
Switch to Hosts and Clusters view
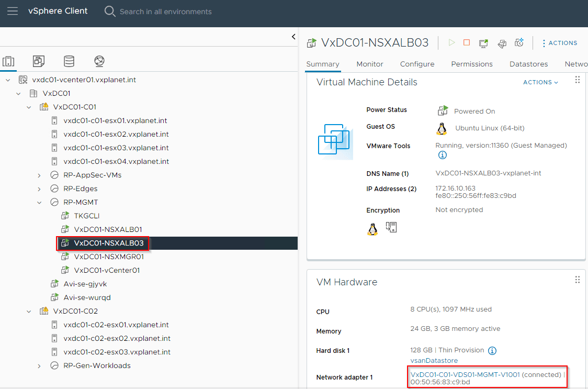(8, 61)
